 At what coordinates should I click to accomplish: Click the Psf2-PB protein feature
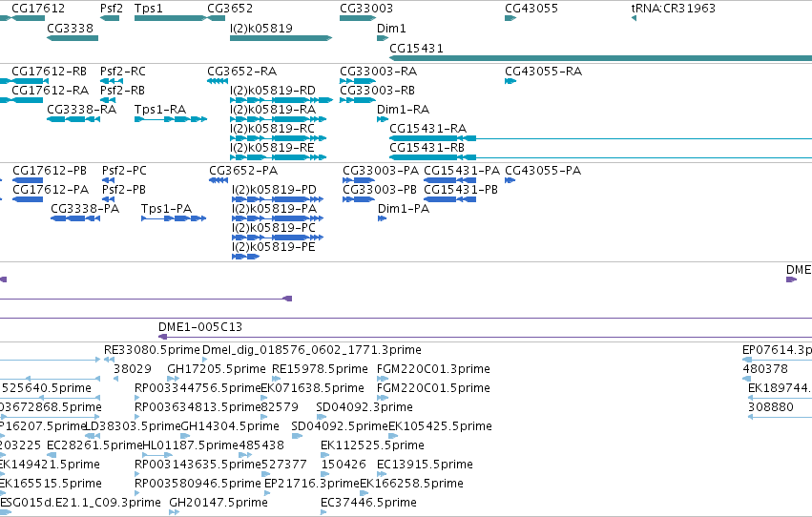click(108, 199)
